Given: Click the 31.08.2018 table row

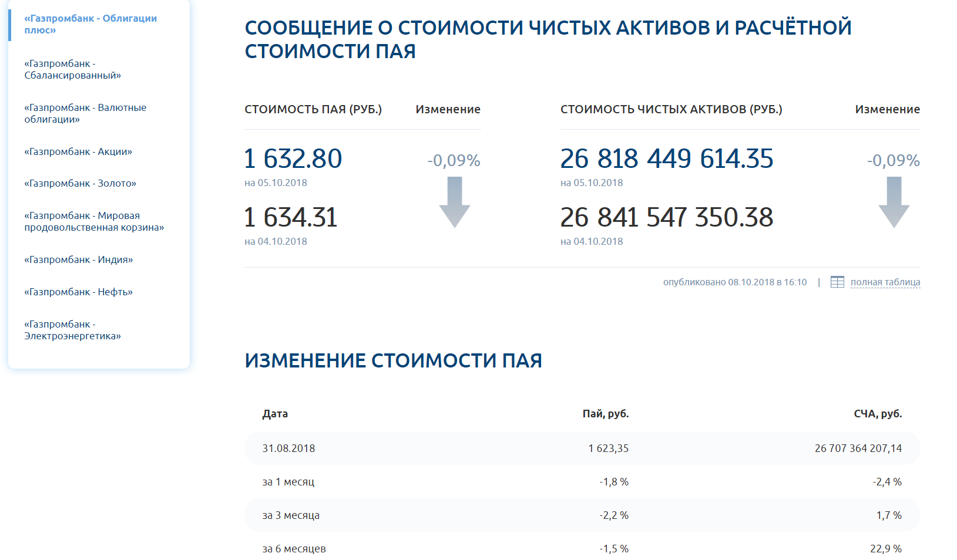Looking at the screenshot, I should tap(582, 448).
